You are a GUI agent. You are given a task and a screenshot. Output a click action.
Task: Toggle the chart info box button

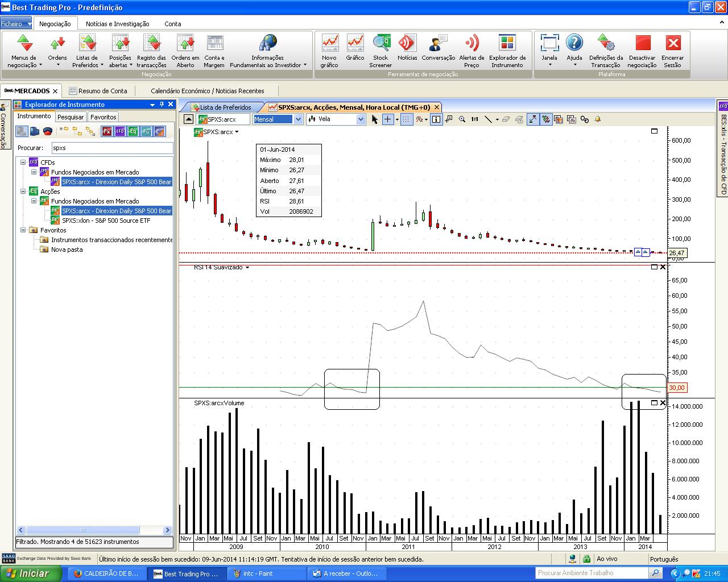[436, 119]
